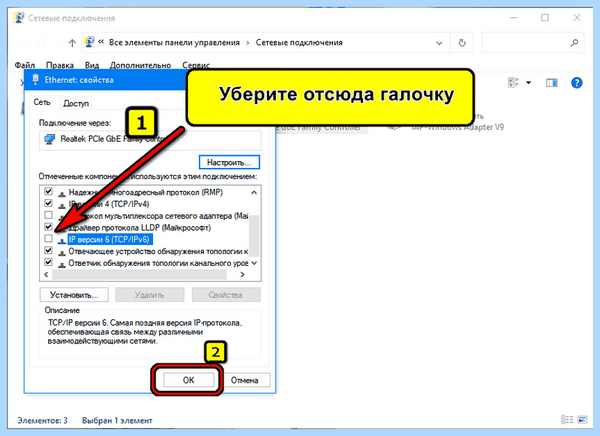Viewport: 600px width, 436px height.
Task: Open the Правка menu
Action: 60,65
